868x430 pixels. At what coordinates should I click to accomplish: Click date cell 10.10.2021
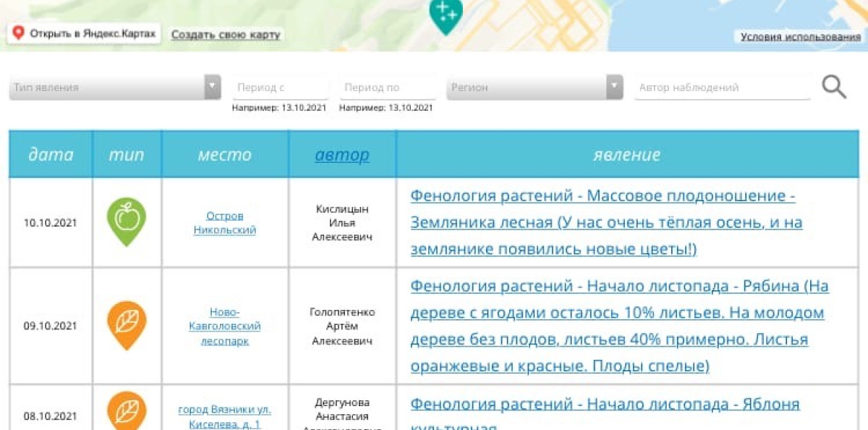tap(51, 223)
